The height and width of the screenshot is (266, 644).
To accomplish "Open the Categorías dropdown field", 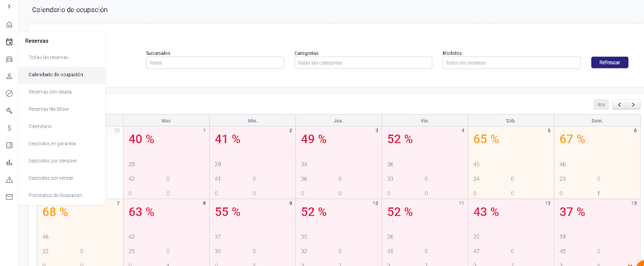I will (363, 63).
